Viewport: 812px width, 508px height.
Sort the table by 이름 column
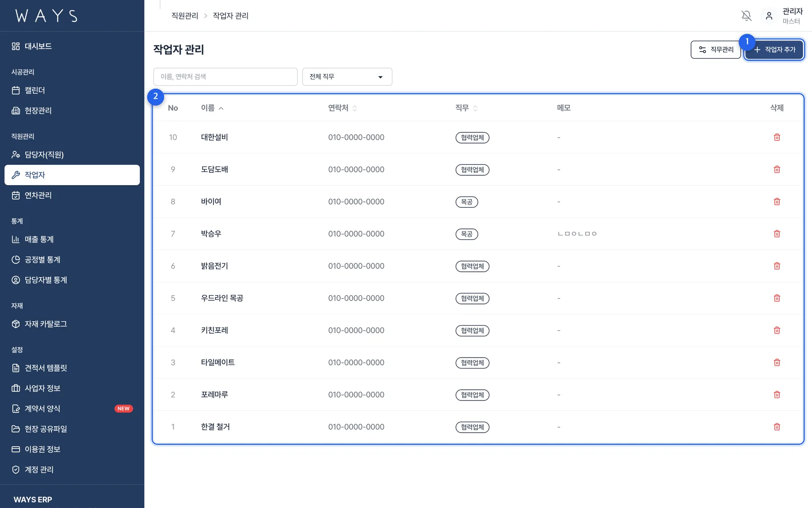[x=212, y=108]
